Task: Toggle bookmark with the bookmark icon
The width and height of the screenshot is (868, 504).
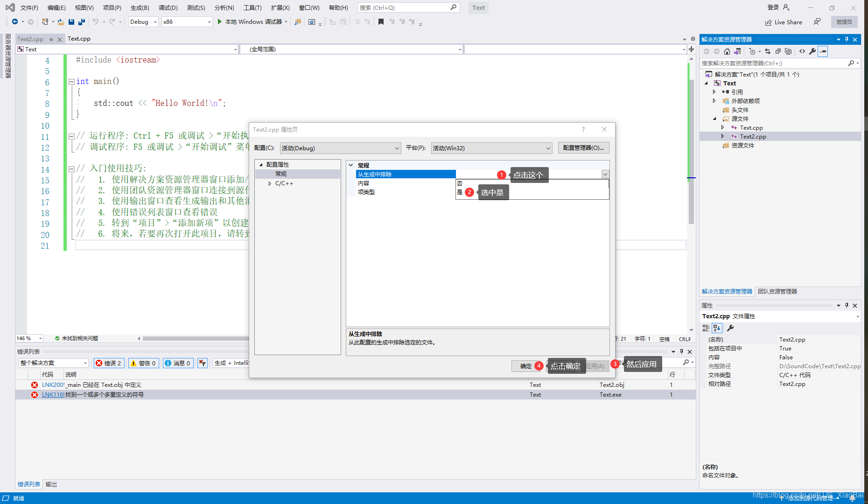Action: 381,22
